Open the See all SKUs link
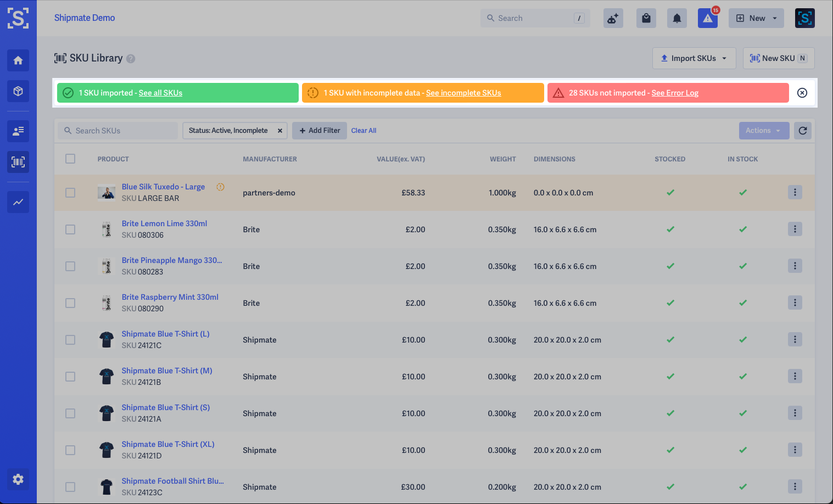This screenshot has height=504, width=833. (160, 93)
